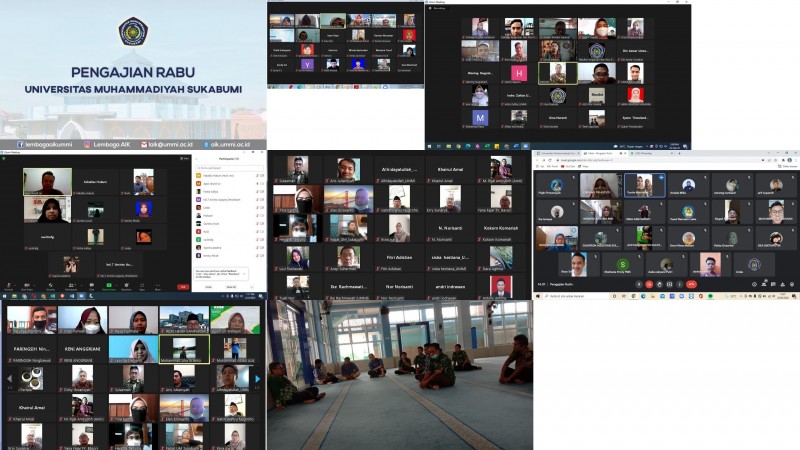Viewport: 800px width, 450px height.
Task: Go to next page with blue gallery arrow
Action: click(258, 379)
